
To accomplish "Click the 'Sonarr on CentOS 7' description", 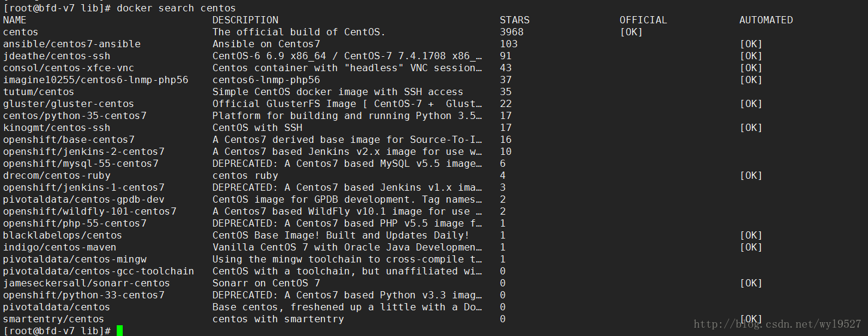I will 266,283.
